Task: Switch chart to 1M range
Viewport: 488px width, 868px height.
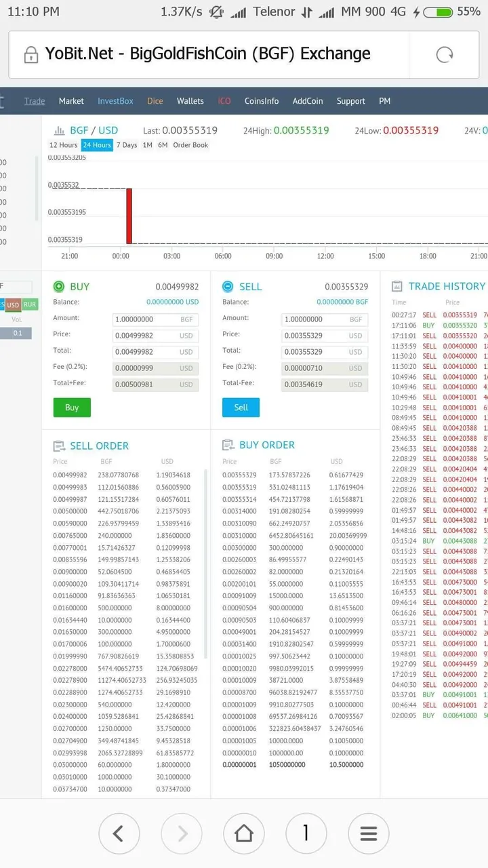Action: (147, 145)
